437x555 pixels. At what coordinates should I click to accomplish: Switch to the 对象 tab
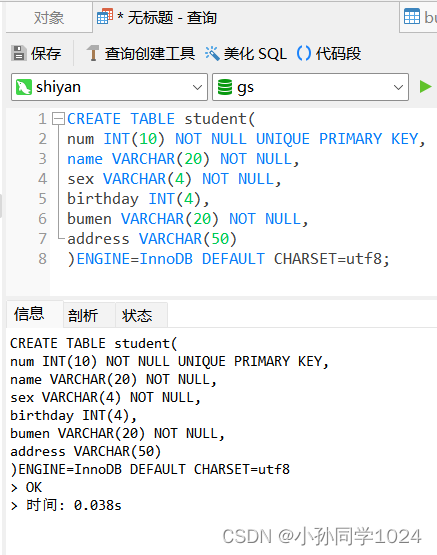click(x=49, y=17)
